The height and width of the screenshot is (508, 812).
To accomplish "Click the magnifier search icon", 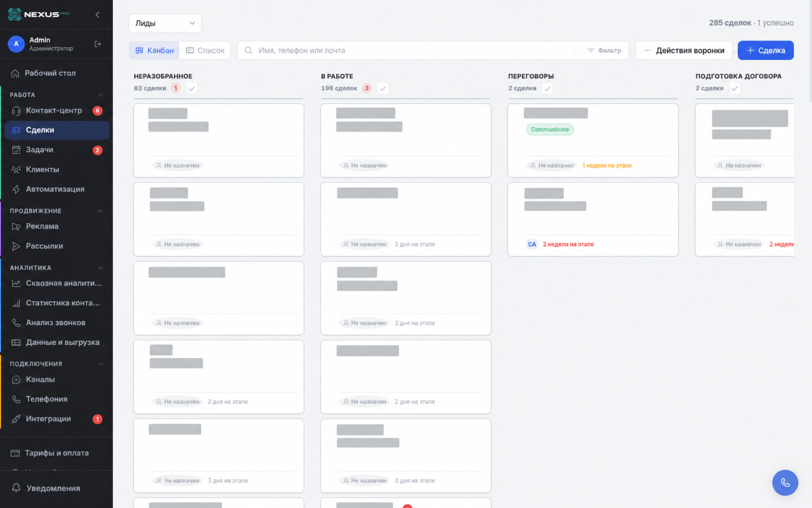I will [248, 50].
